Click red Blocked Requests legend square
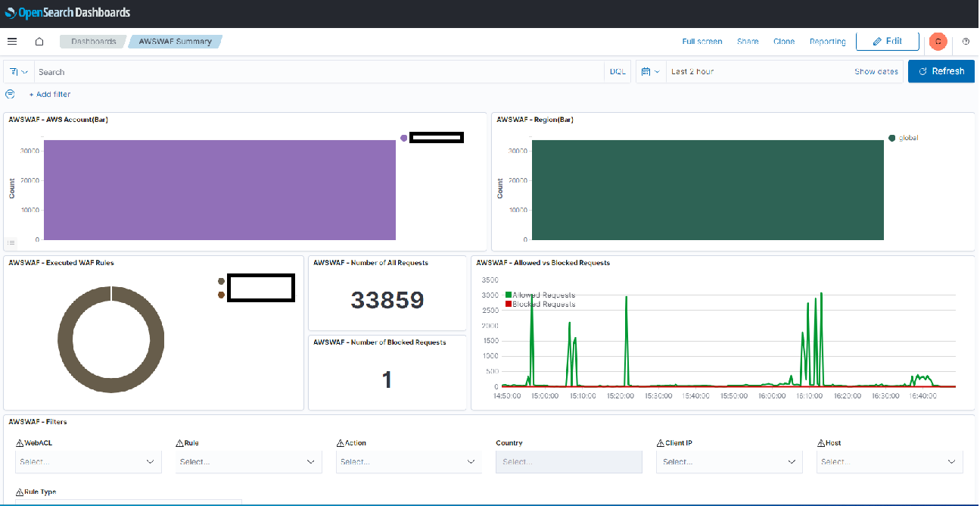 pos(509,304)
